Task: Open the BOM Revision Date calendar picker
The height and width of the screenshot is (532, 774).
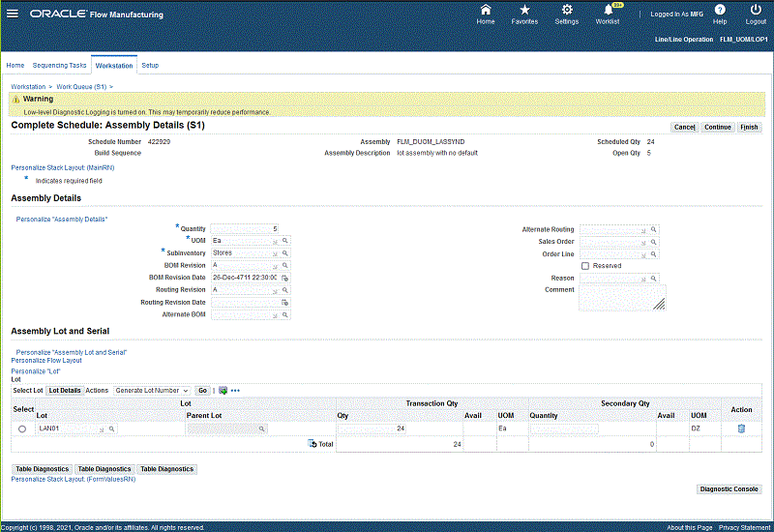Action: click(285, 277)
